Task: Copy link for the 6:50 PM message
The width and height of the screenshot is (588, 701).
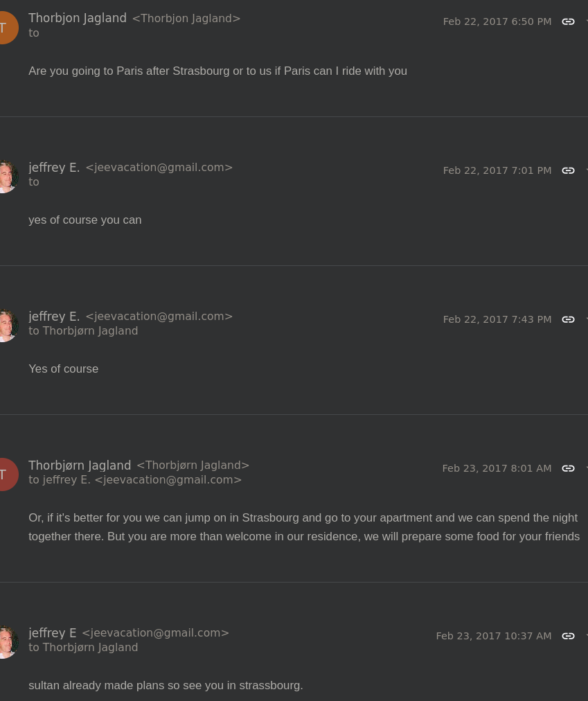Action: pos(568,21)
